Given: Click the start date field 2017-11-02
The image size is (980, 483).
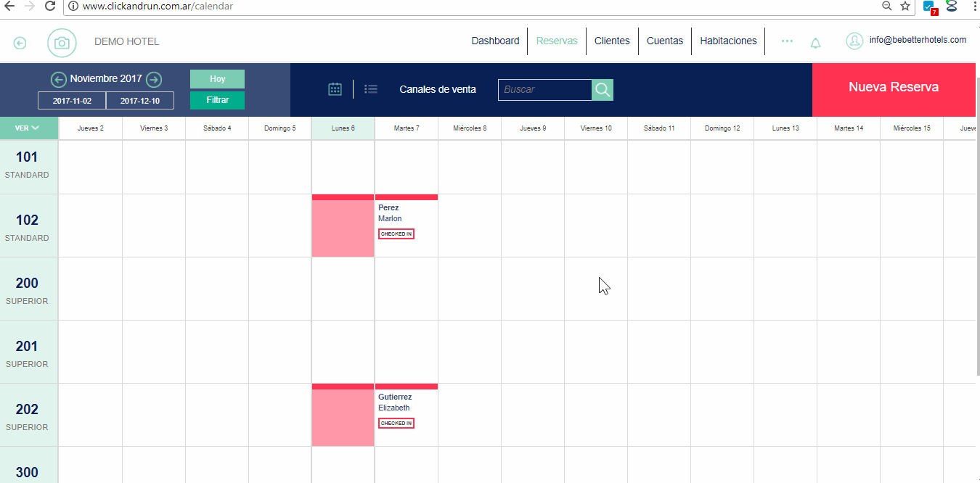Looking at the screenshot, I should tap(72, 101).
